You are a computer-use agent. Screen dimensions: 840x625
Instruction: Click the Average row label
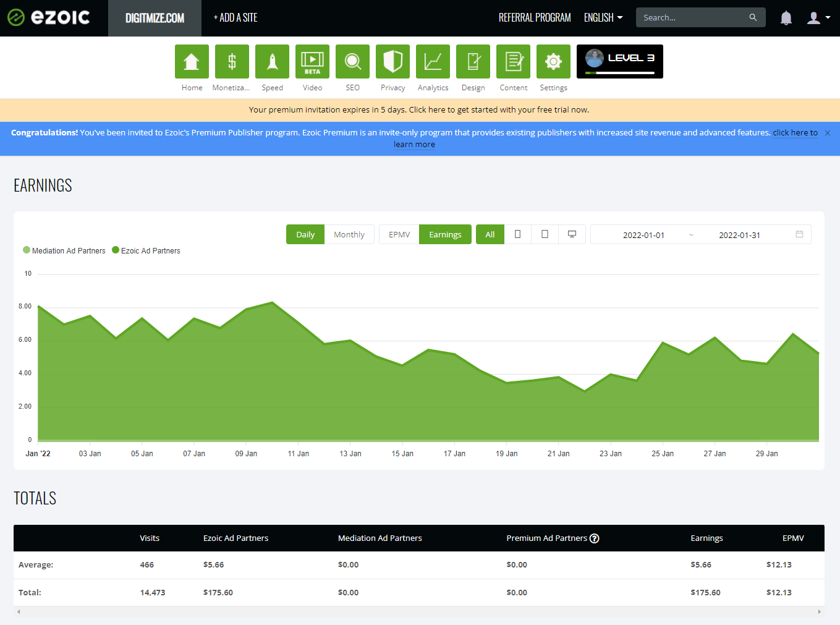pos(36,565)
